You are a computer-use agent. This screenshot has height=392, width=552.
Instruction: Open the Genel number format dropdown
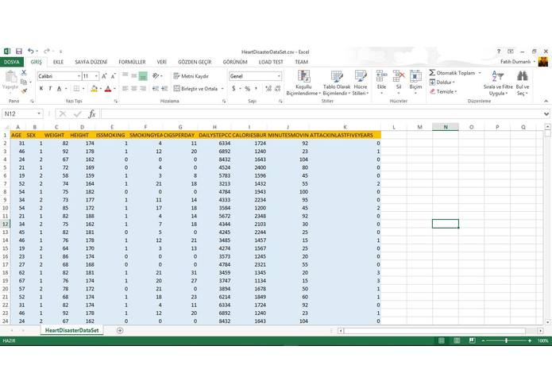[279, 76]
